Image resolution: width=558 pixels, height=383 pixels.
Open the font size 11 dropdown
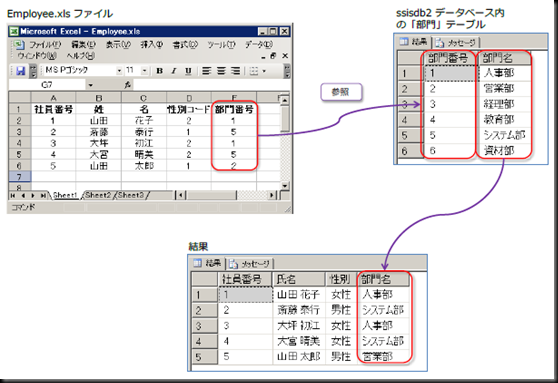(144, 71)
